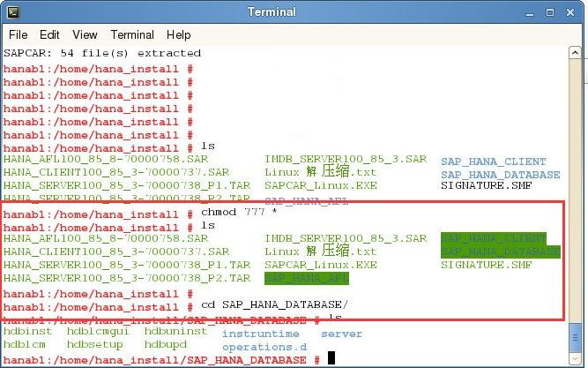Click HANA_AFL100_85_8-70000758.SAR in first listing
The height and width of the screenshot is (368, 588).
coord(106,159)
